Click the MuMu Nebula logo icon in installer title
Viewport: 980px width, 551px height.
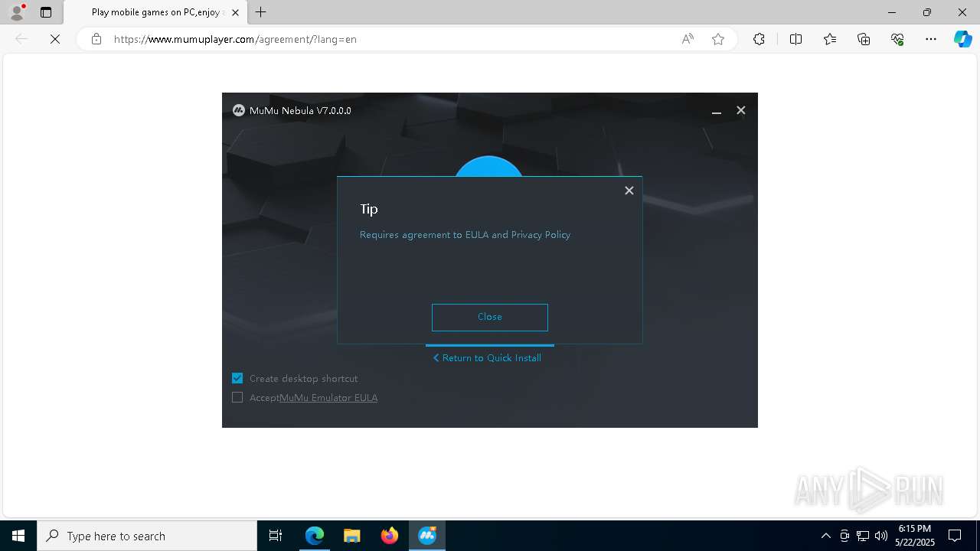coord(239,110)
